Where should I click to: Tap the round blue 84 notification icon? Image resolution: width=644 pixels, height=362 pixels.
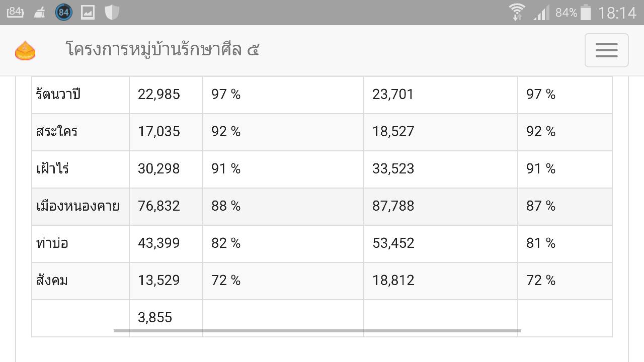coord(63,12)
